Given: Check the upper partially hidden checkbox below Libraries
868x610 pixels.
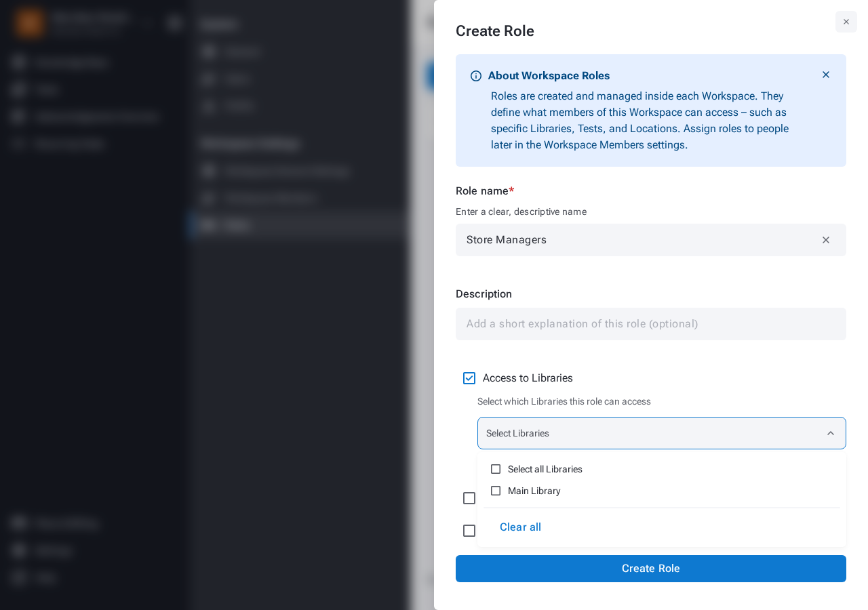Looking at the screenshot, I should [x=469, y=498].
